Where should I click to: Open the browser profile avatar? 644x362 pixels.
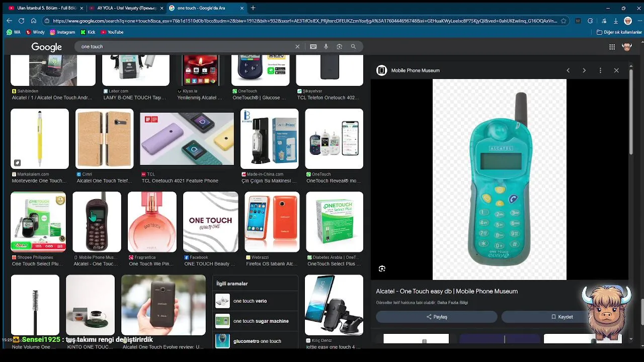tap(628, 21)
